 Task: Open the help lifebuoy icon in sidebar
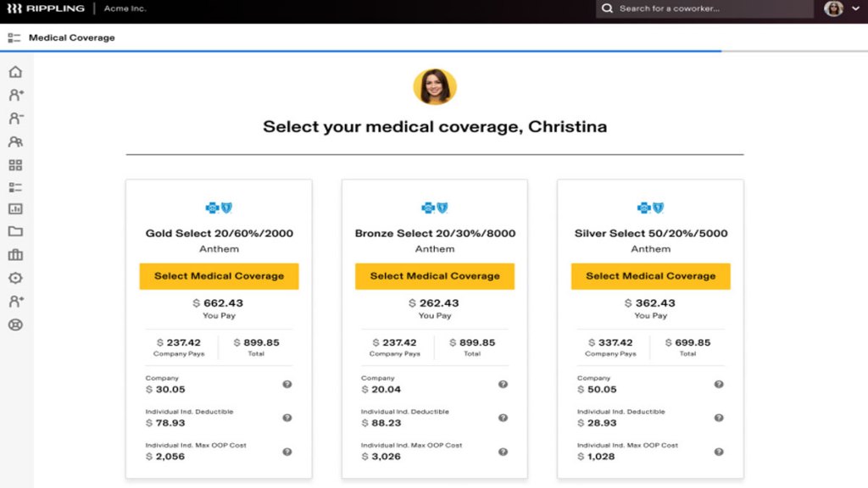coord(15,324)
